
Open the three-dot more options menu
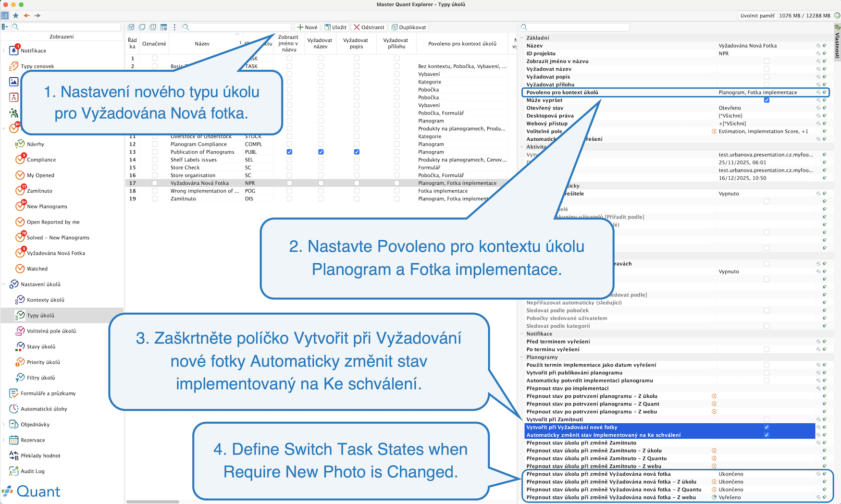pos(174,27)
